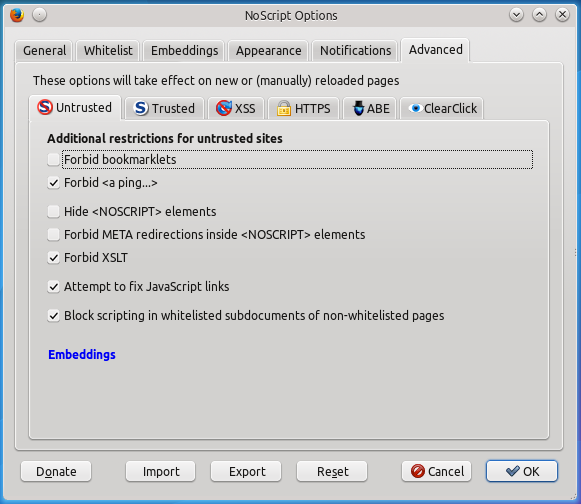The width and height of the screenshot is (581, 504).
Task: Disable Attempt to fix JavaScript links
Action: tap(53, 286)
